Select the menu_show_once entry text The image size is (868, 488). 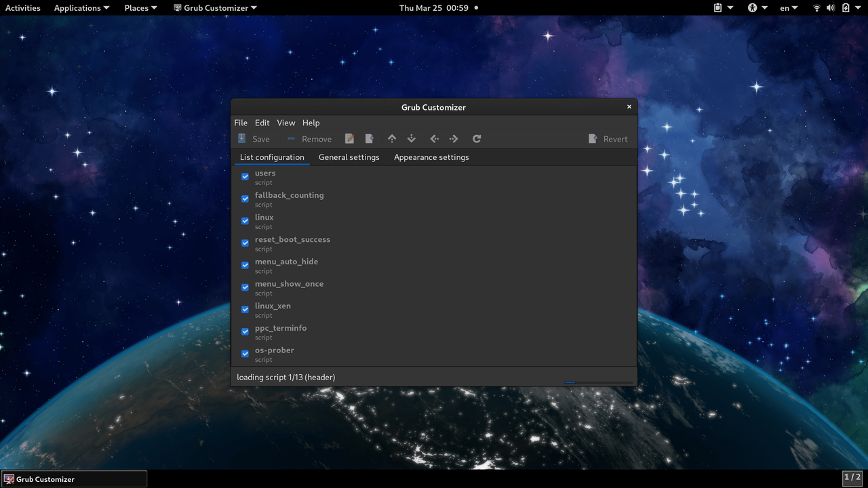click(290, 284)
